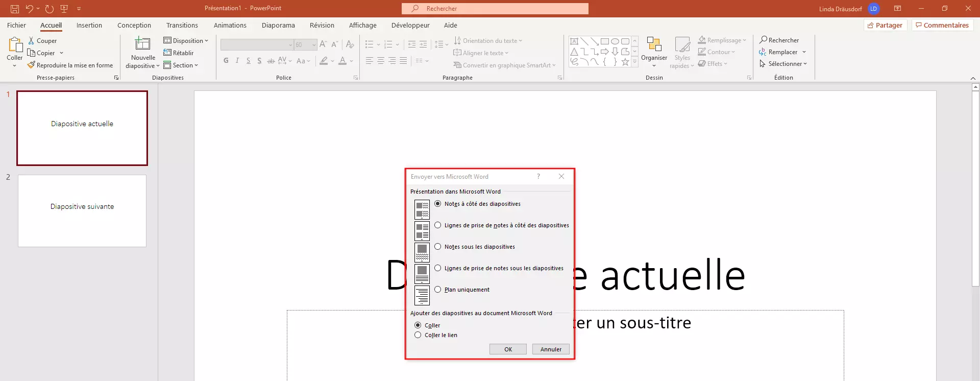
Task: Collapse the ribbon chevron
Action: (973, 78)
